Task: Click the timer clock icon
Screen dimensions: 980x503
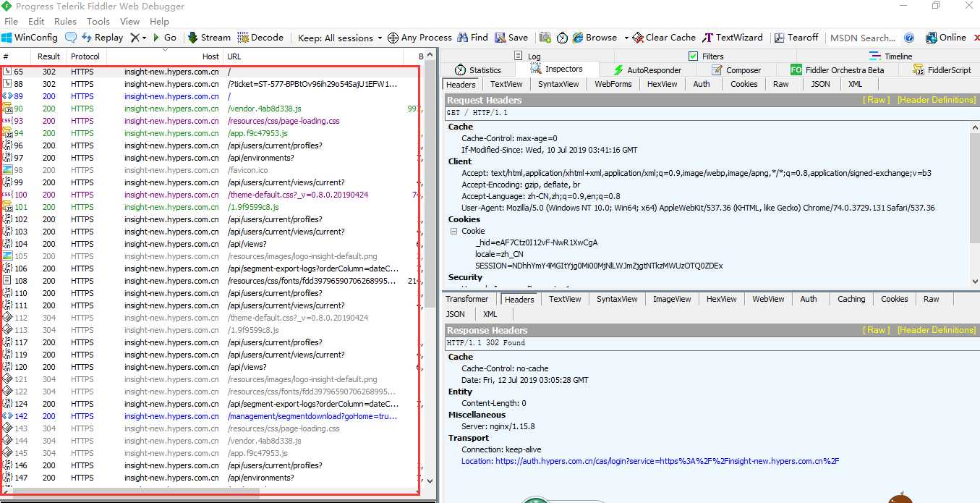Action: tap(562, 38)
